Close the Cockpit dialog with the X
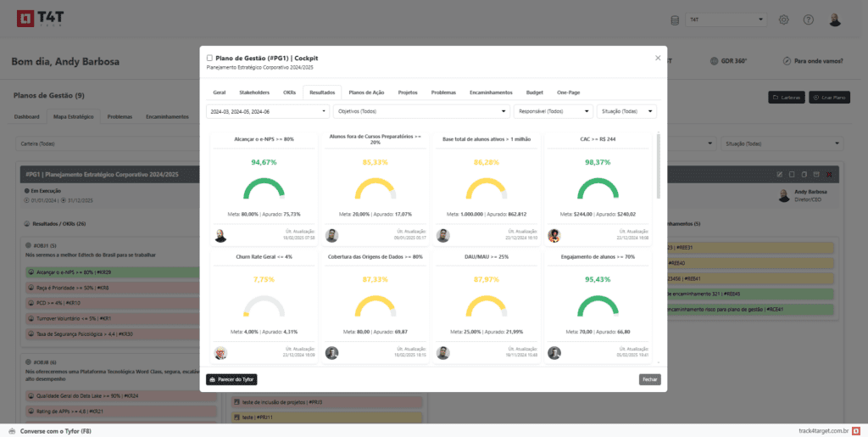The image size is (868, 437). click(x=658, y=58)
